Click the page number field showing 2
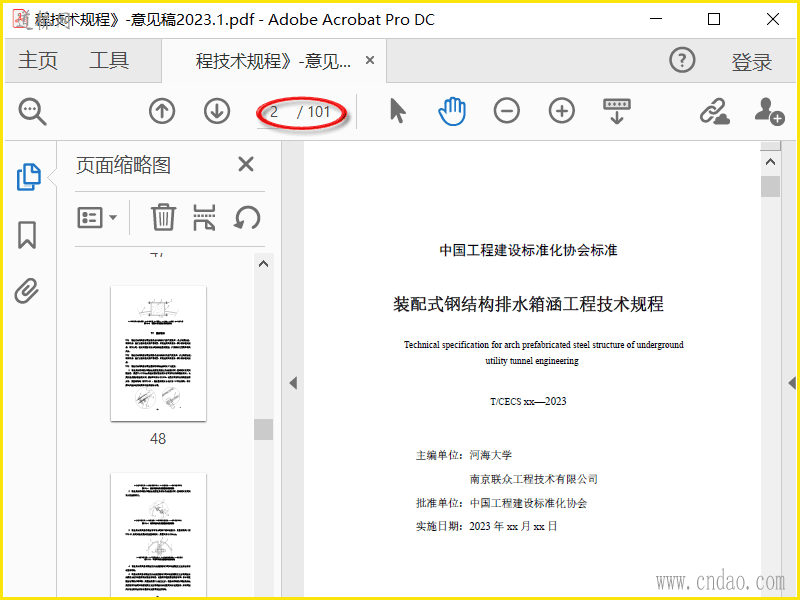This screenshot has height=600, width=800. (x=274, y=112)
